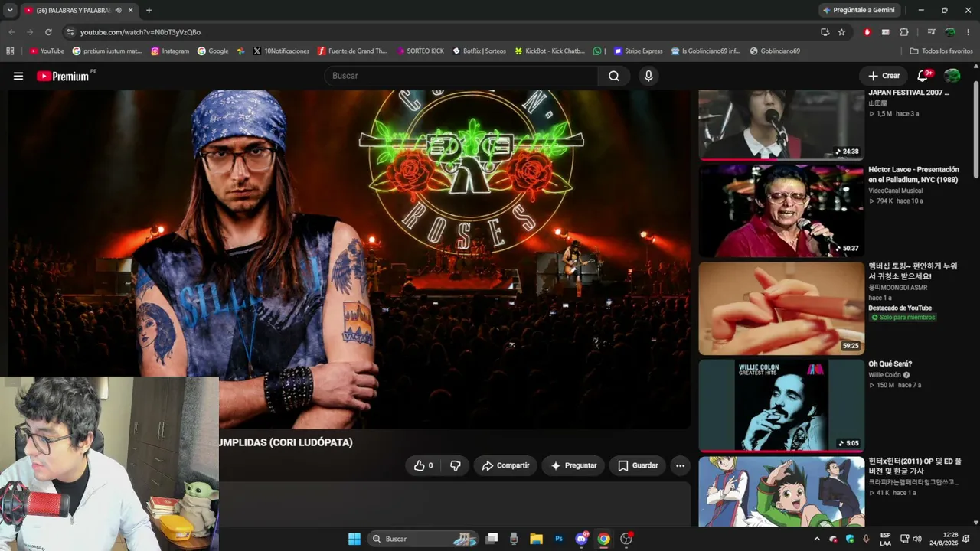
Task: Like the video with thumbs up
Action: pyautogui.click(x=423, y=465)
